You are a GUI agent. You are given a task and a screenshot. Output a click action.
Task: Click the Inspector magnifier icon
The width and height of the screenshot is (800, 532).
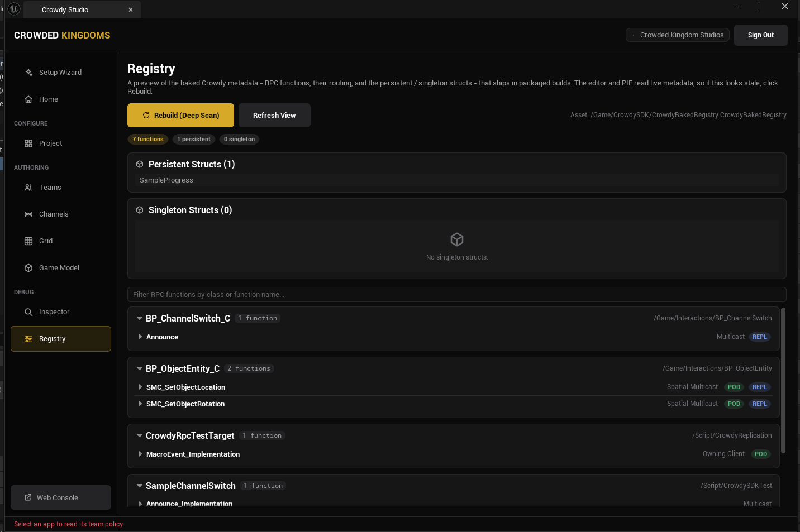pos(28,312)
